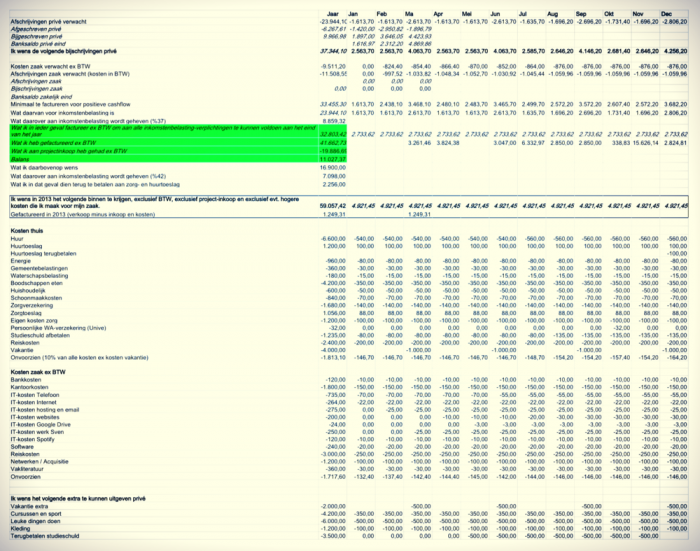Click the 'Kosten thuis' section heading
700x551 pixels.
tap(27, 231)
